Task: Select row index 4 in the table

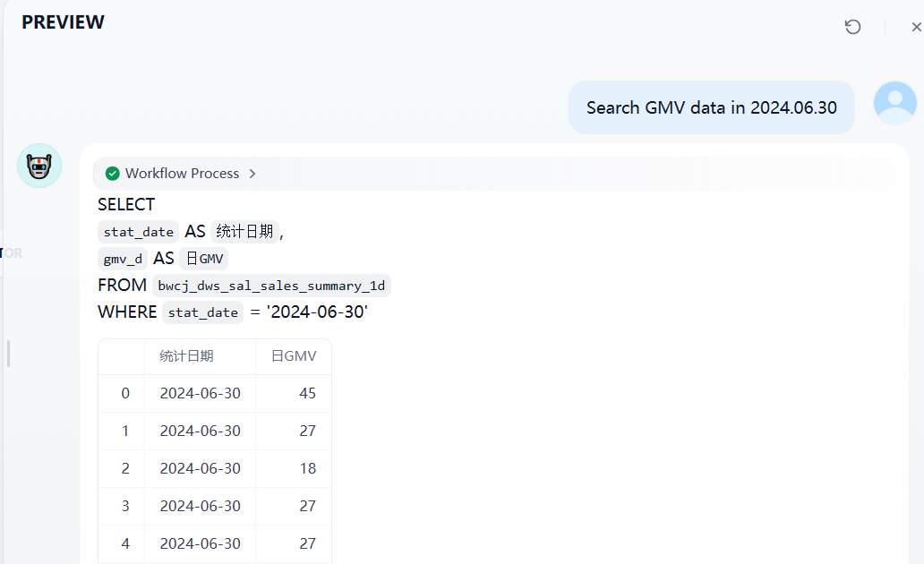Action: [x=125, y=543]
